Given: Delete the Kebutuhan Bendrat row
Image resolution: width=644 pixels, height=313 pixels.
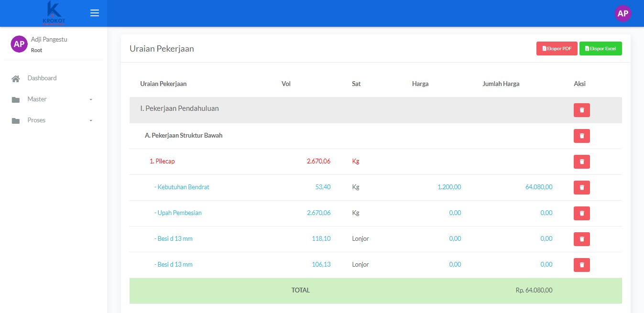Looking at the screenshot, I should (x=581, y=187).
